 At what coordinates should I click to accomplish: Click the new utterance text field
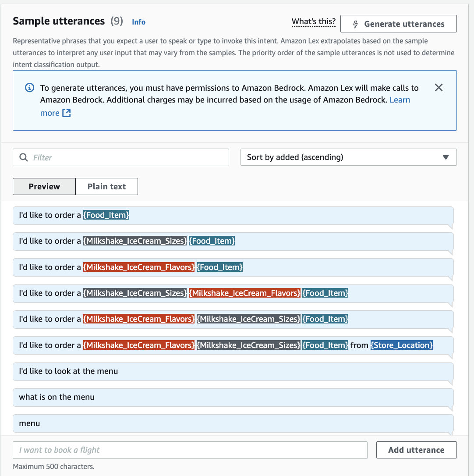190,450
